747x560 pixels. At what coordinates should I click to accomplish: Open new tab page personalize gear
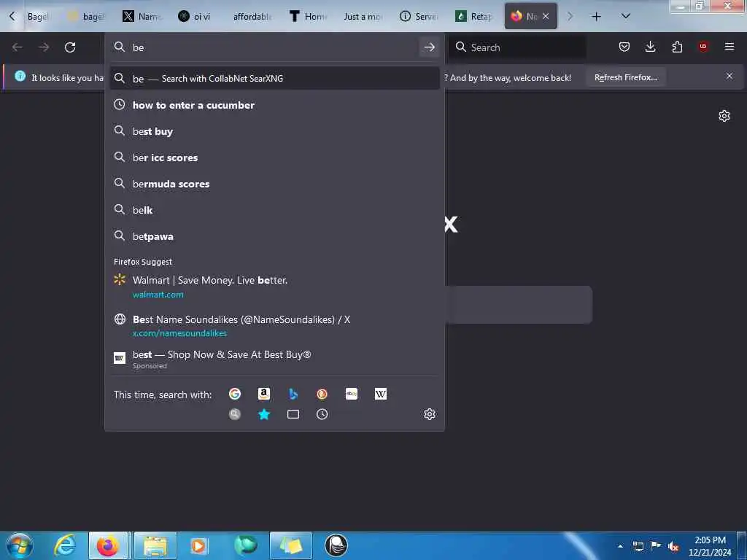pos(724,116)
